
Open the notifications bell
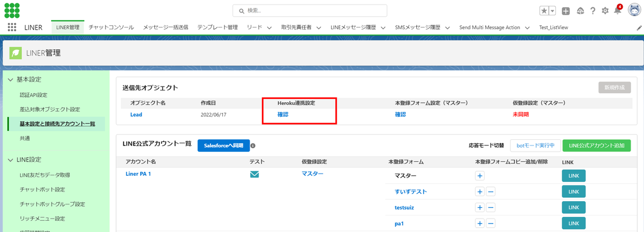617,11
